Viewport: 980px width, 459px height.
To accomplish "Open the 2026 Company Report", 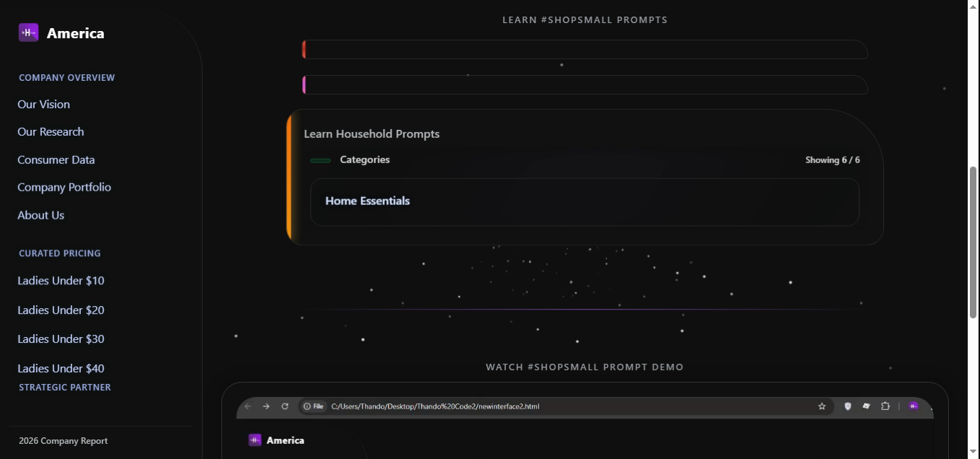I will [64, 441].
